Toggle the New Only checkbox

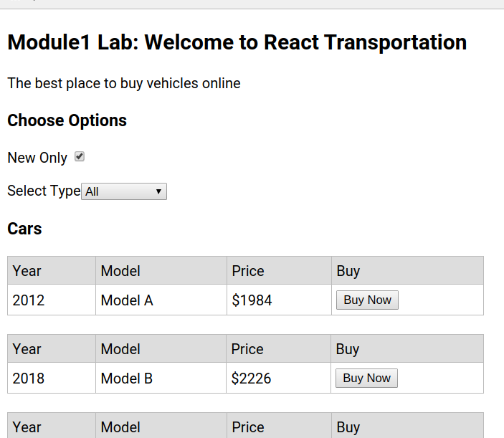[x=80, y=156]
